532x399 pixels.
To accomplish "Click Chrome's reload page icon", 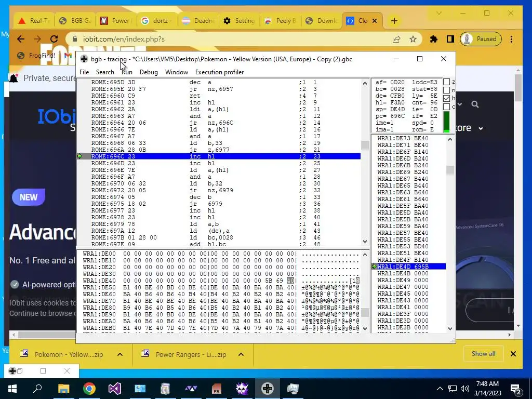I will [x=54, y=39].
